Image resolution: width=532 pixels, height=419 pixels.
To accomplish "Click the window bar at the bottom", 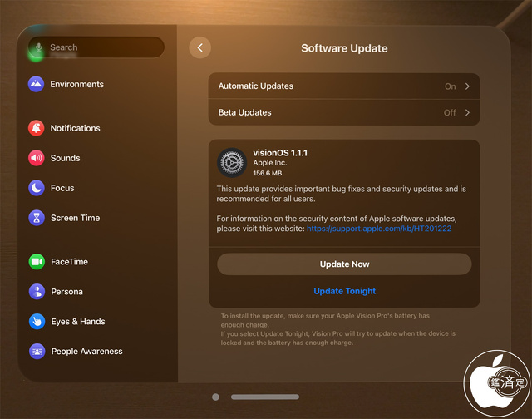I will [265, 397].
